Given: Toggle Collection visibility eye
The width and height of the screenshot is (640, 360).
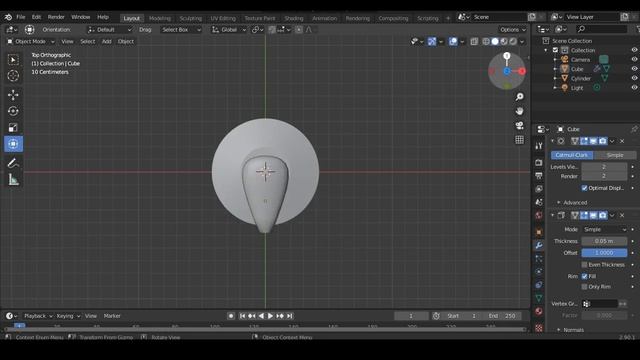Looking at the screenshot, I should (x=634, y=50).
